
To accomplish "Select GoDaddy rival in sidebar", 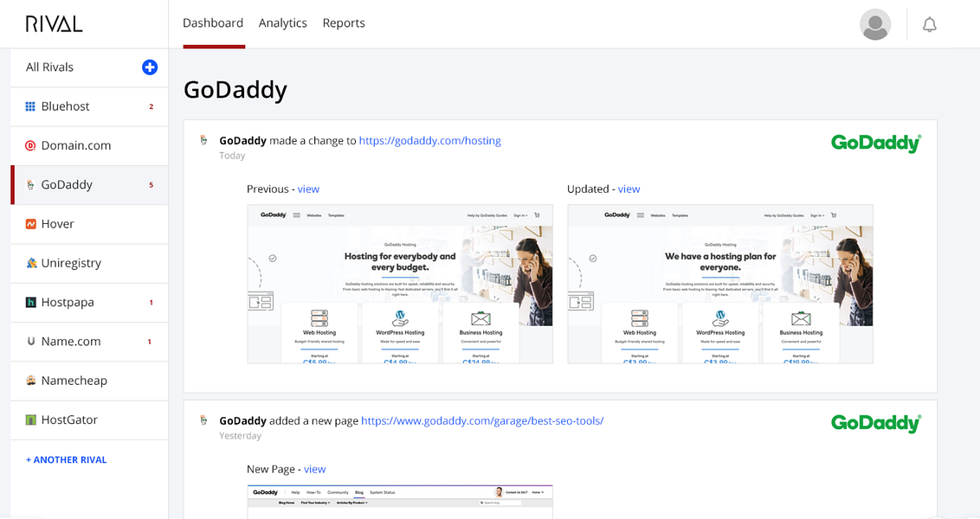I will pyautogui.click(x=89, y=185).
